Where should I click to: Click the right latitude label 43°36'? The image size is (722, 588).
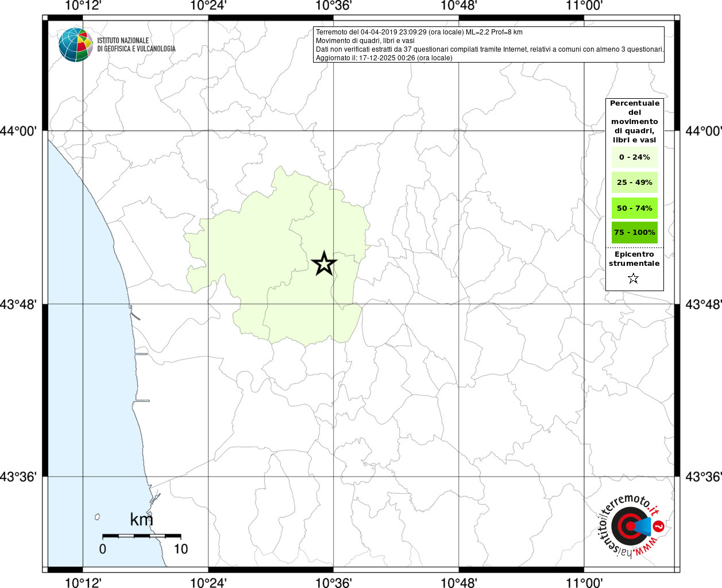[704, 477]
